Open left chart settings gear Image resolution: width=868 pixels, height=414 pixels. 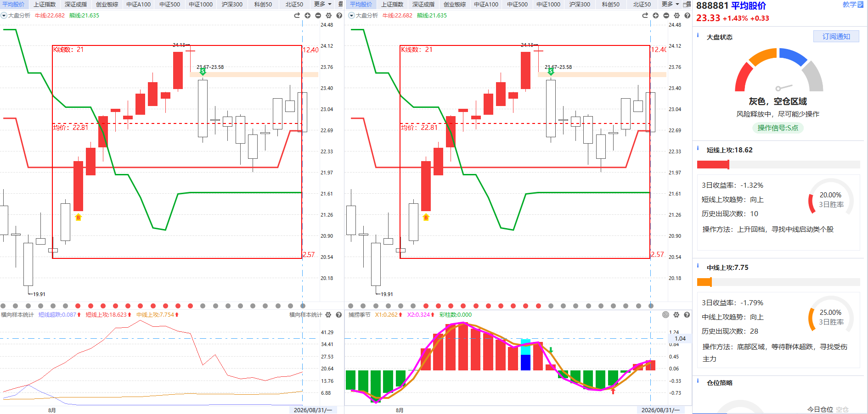(328, 16)
